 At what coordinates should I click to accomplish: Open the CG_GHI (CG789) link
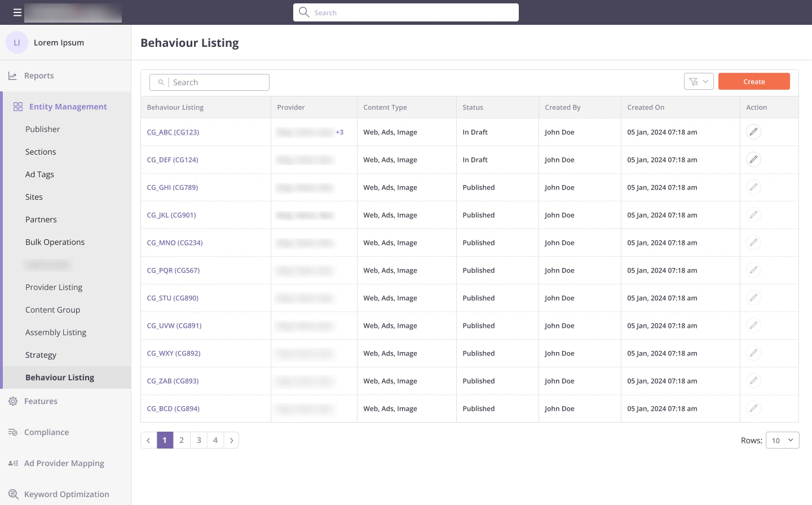click(x=173, y=187)
